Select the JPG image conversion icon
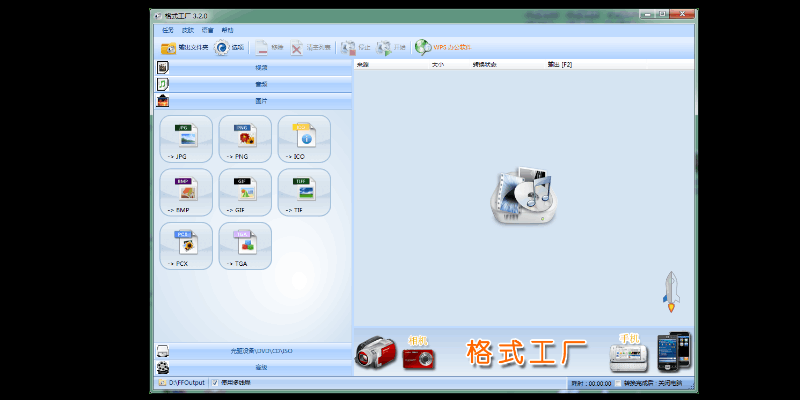The image size is (800, 400). pyautogui.click(x=186, y=138)
